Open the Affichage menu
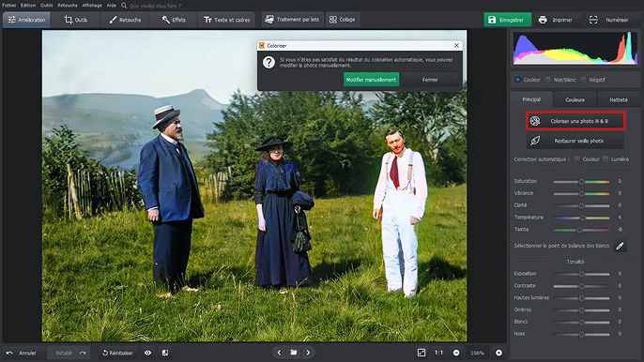The height and width of the screenshot is (362, 644). tap(92, 6)
